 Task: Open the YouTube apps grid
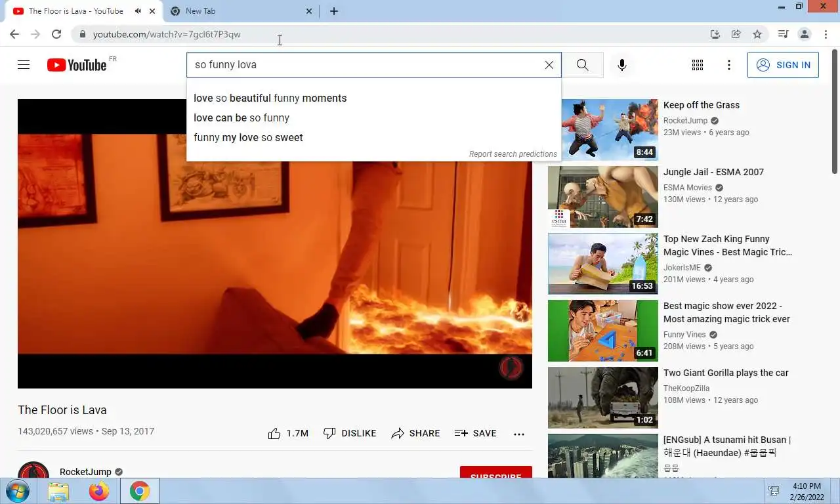click(x=698, y=65)
